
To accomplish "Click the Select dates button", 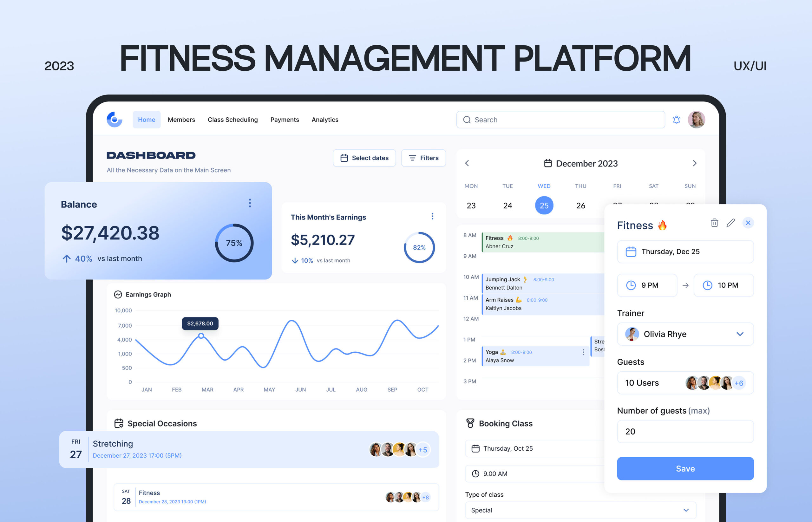I will 364,158.
